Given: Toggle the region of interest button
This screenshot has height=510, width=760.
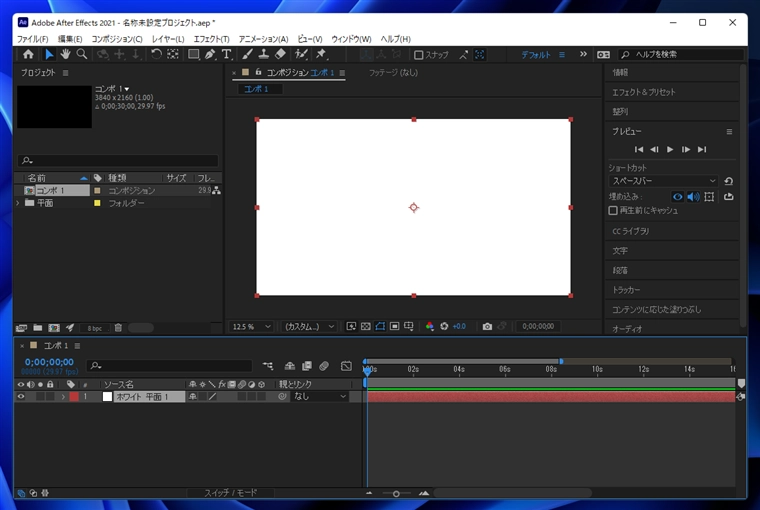Looking at the screenshot, I should (x=395, y=327).
